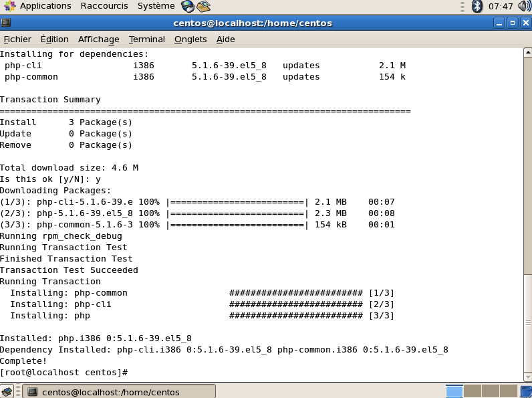Click the 'Running rpm_check_debug' line
Image resolution: width=532 pixels, height=398 pixels.
pos(61,236)
